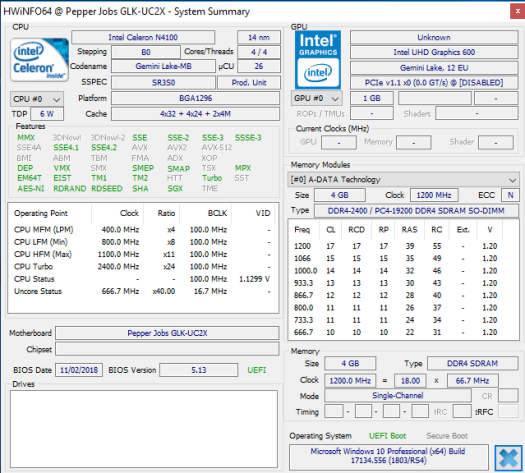Close the System Summary window

click(x=517, y=11)
